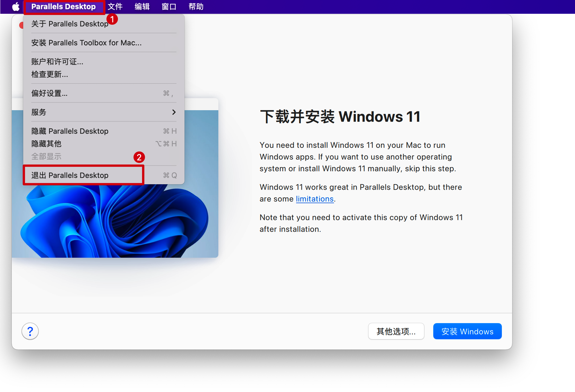
Task: Select 检查更新... menu entry
Action: [104, 74]
